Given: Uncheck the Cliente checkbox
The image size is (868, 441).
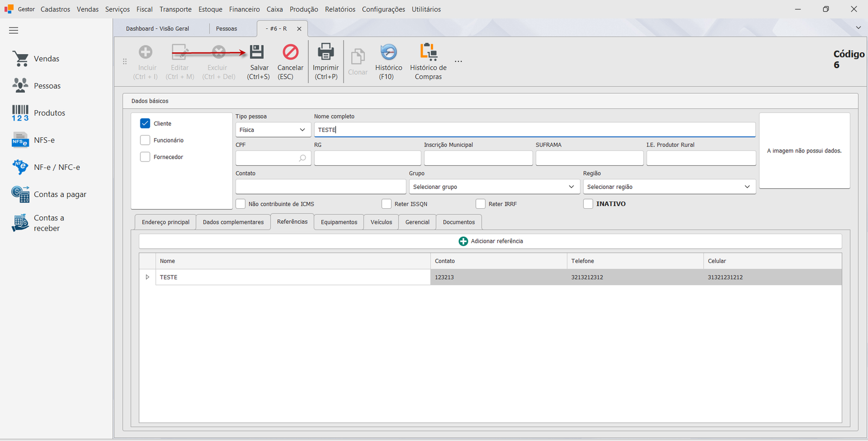Looking at the screenshot, I should 145,123.
